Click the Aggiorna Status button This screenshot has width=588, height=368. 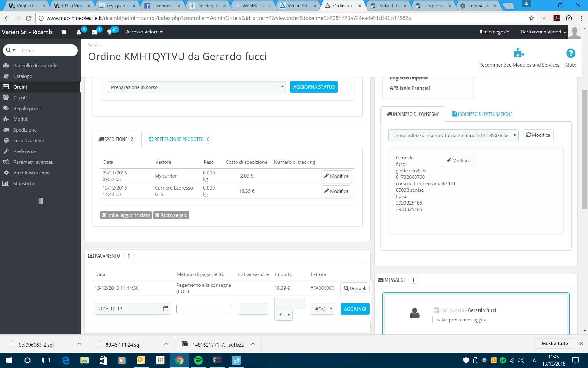pyautogui.click(x=314, y=87)
